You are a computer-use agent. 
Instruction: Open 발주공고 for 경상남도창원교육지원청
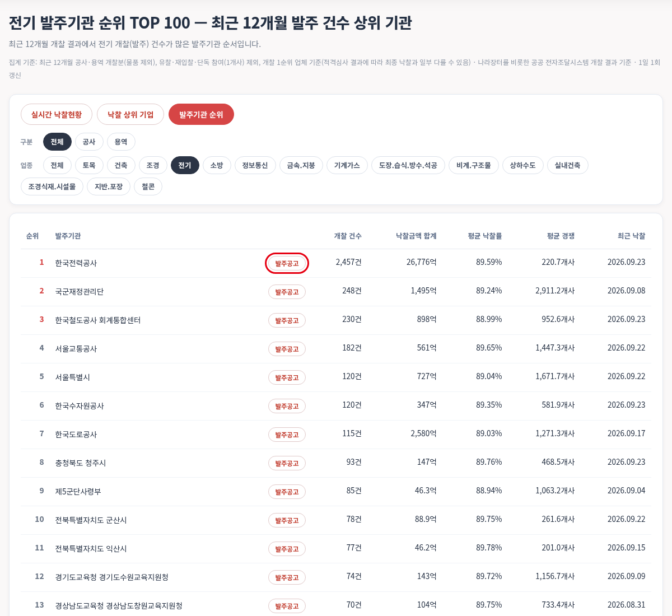(x=287, y=606)
